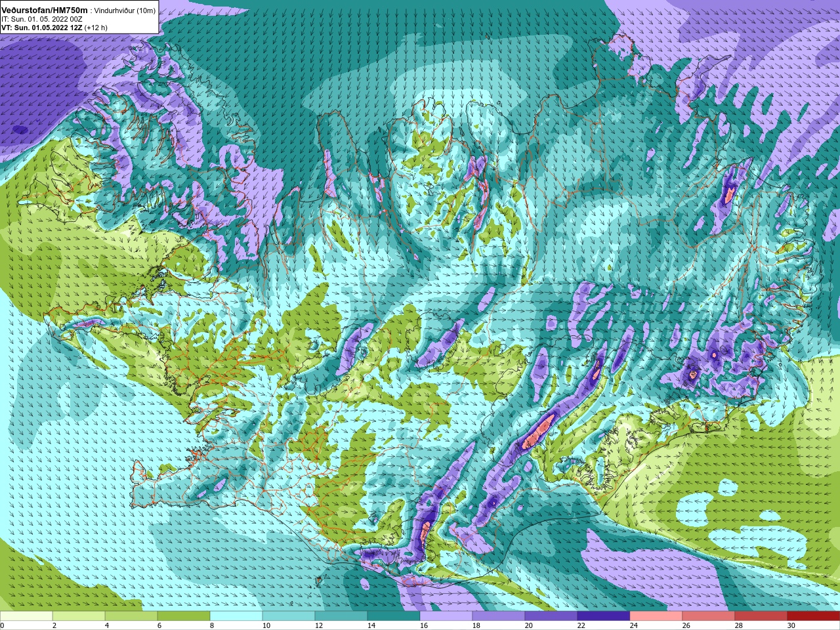Pick the 16–18 light lavender legend swatch
The image size is (840, 630).
[x=446, y=616]
